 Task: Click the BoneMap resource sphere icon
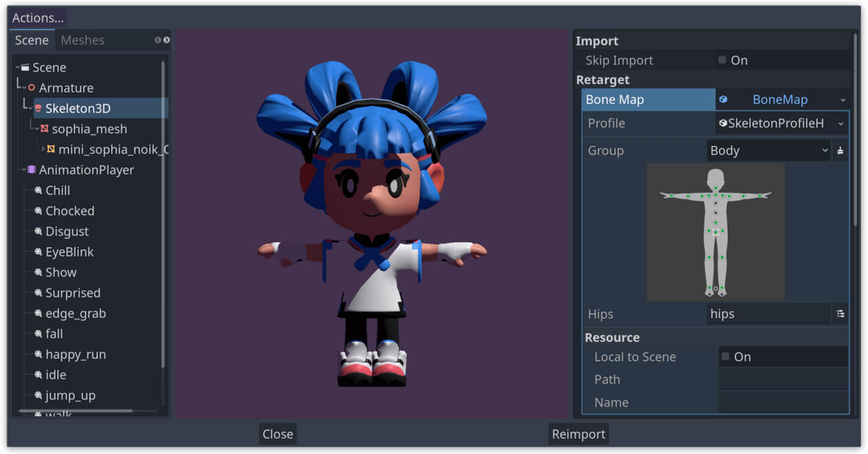click(x=724, y=99)
